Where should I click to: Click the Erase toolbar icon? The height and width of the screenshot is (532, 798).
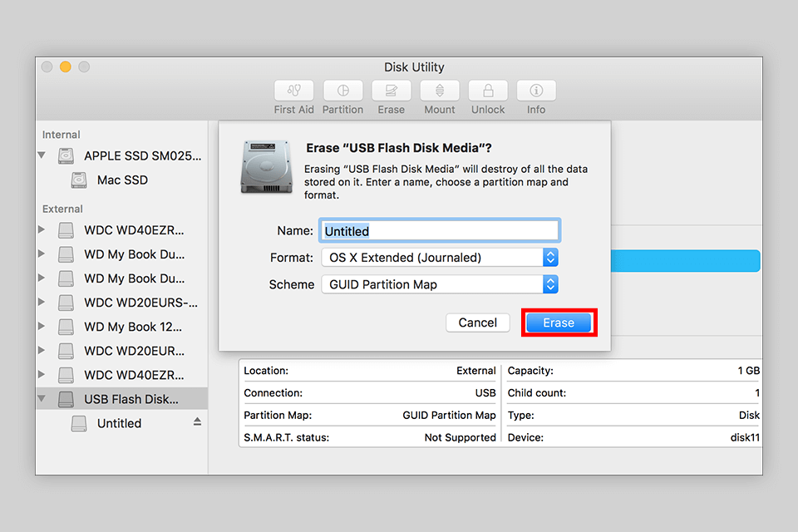pos(391,91)
